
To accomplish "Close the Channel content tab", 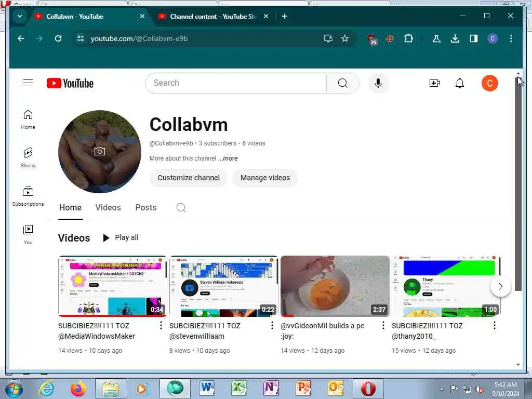I will 266,16.
